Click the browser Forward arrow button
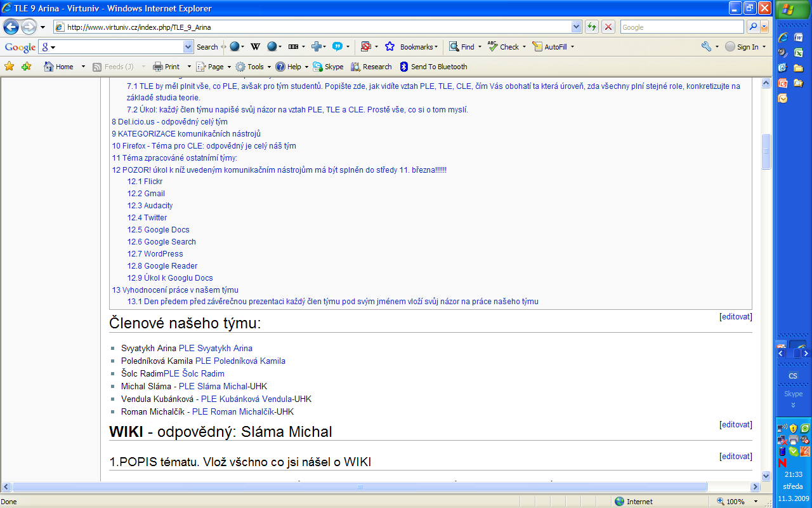This screenshot has height=508, width=812. pyautogui.click(x=29, y=27)
